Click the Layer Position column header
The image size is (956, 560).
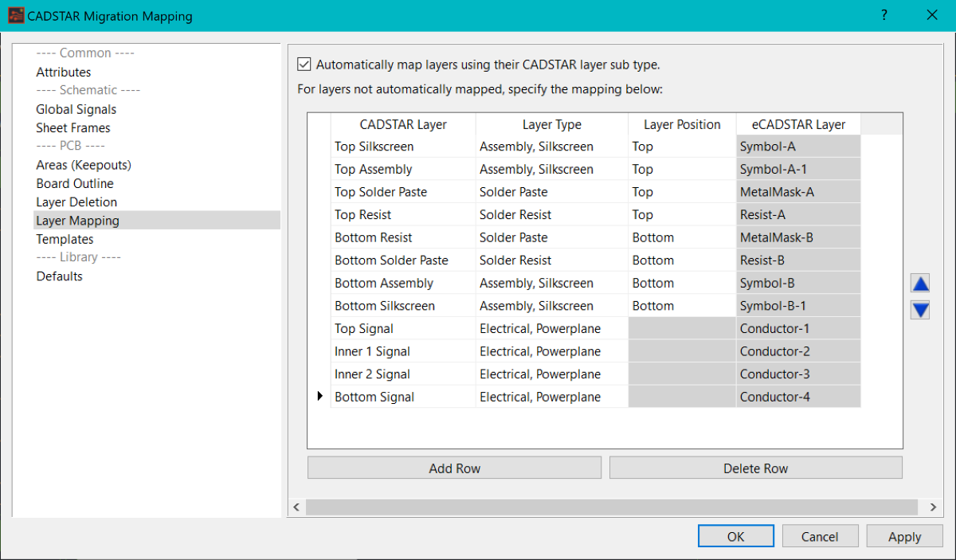pyautogui.click(x=682, y=124)
